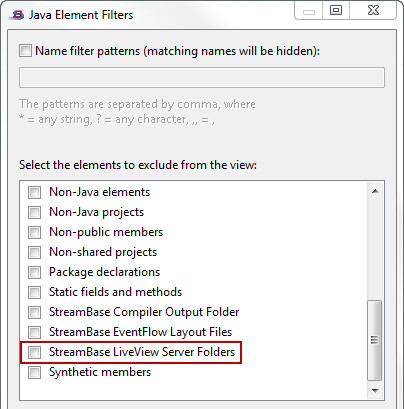404x409 pixels.
Task: Maximize the Java Element Filters dialog
Action: coord(336,11)
